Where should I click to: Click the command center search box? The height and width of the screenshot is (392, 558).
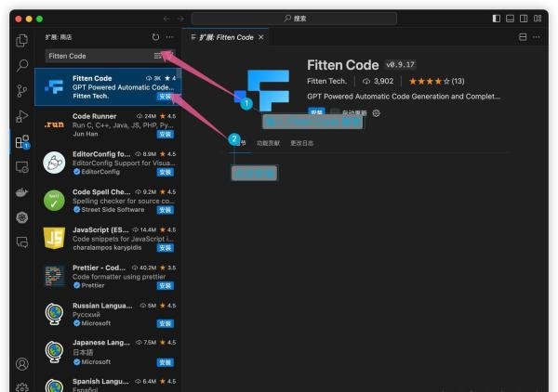[x=294, y=19]
